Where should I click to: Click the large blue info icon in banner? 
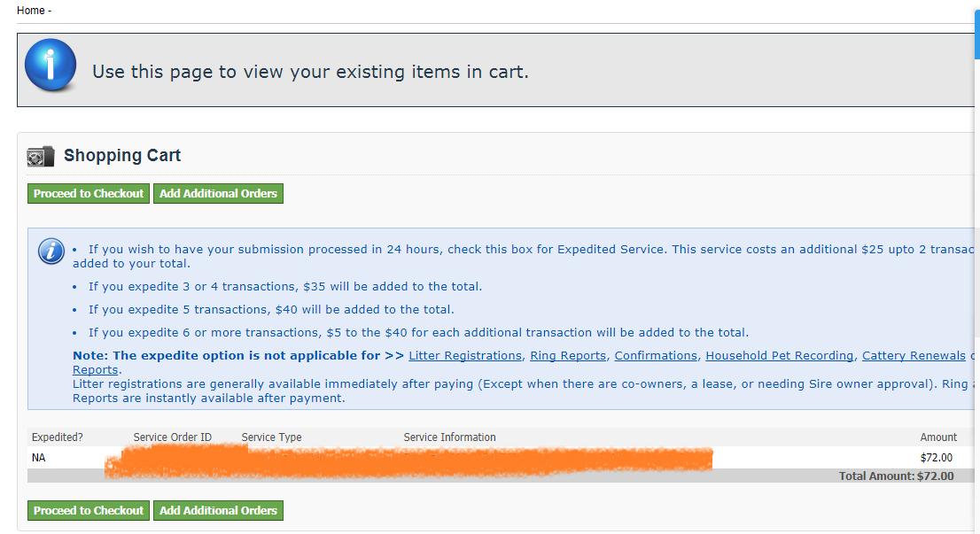[x=51, y=66]
